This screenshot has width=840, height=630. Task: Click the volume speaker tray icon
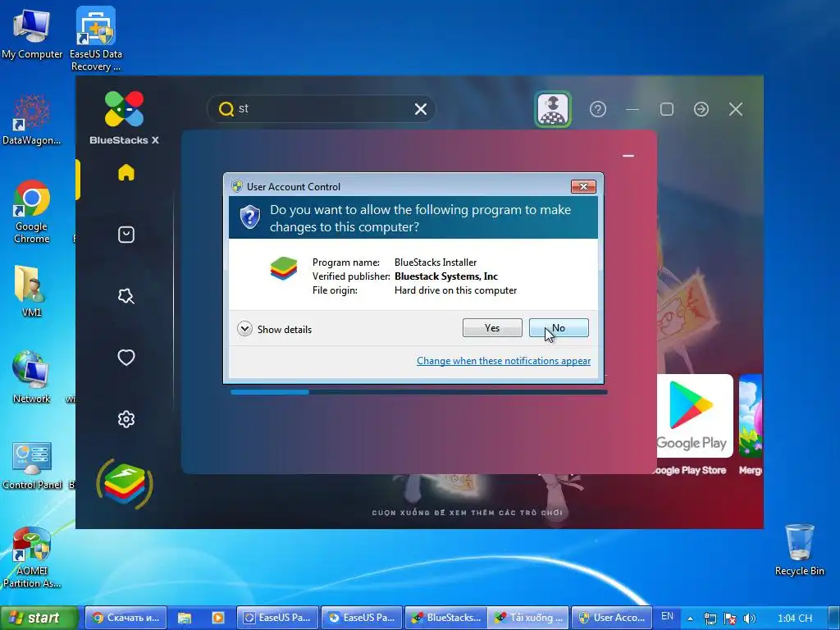pos(750,619)
